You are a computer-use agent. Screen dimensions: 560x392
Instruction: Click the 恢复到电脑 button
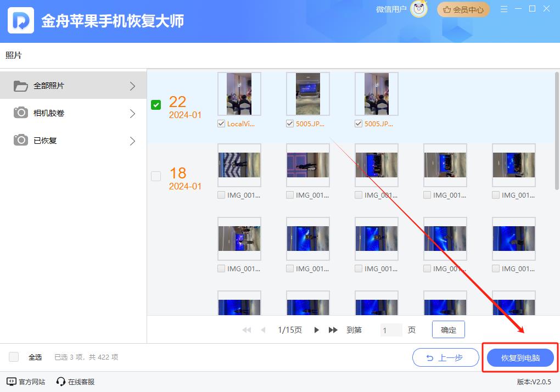point(520,358)
